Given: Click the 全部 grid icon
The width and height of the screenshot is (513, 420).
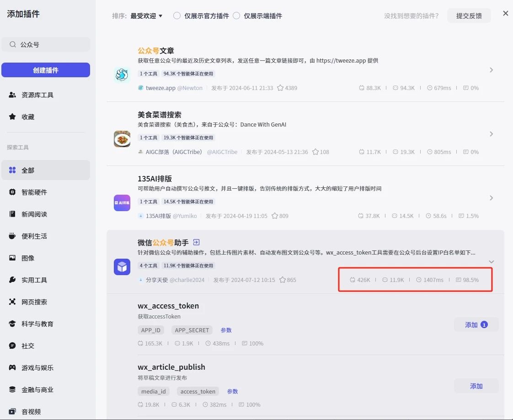Looking at the screenshot, I should [12, 170].
